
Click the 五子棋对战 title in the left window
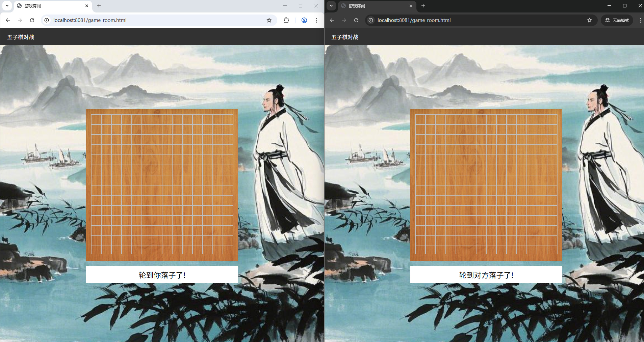coord(21,37)
